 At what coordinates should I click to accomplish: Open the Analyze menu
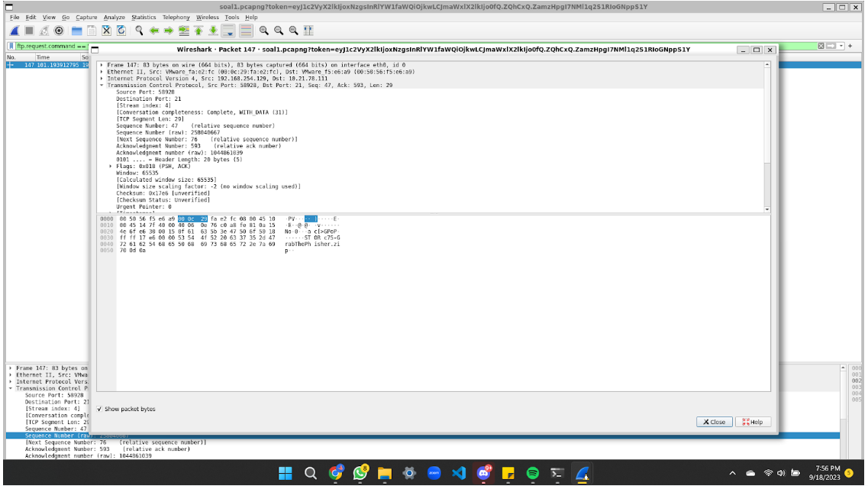114,17
